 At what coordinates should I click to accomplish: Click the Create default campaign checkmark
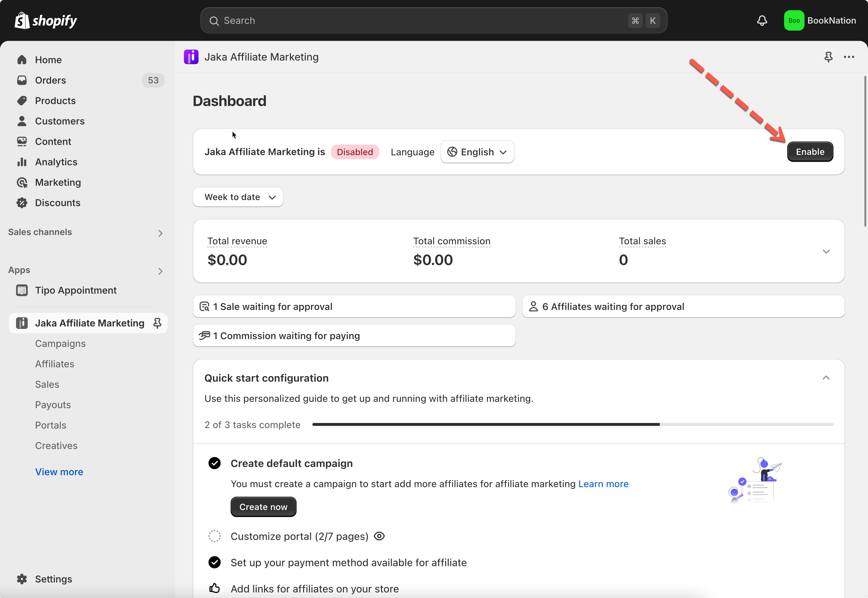click(x=215, y=464)
